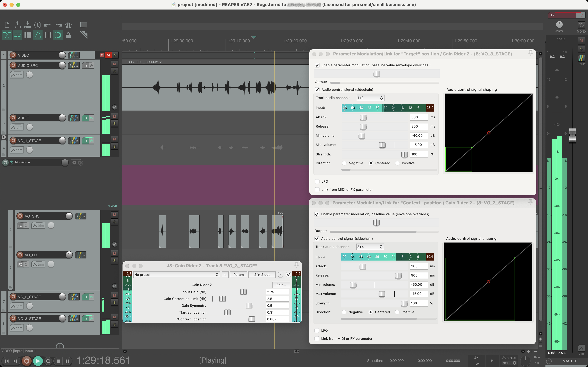The width and height of the screenshot is (588, 367).
Task: Click the Param button in Gain Rider
Action: [238, 274]
